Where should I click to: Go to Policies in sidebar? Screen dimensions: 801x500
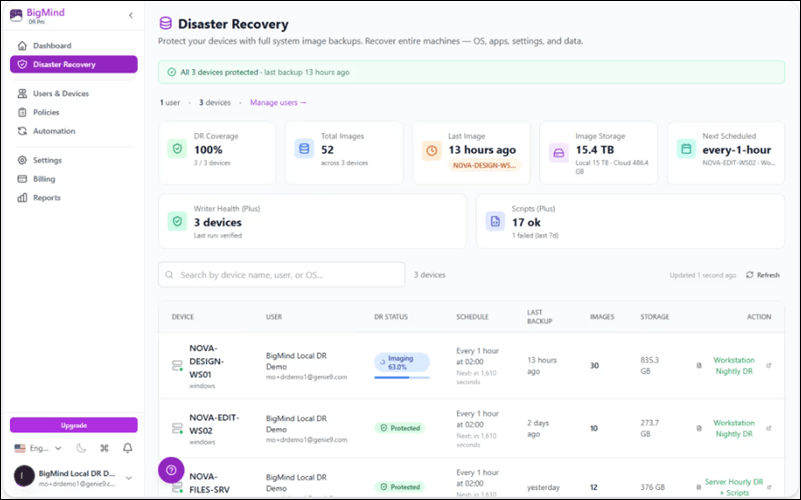point(74,112)
